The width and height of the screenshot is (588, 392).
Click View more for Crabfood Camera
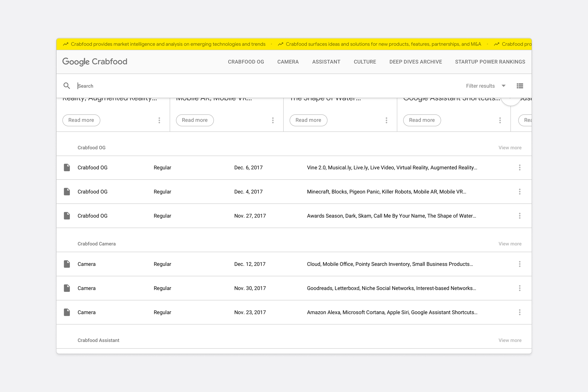click(x=510, y=244)
